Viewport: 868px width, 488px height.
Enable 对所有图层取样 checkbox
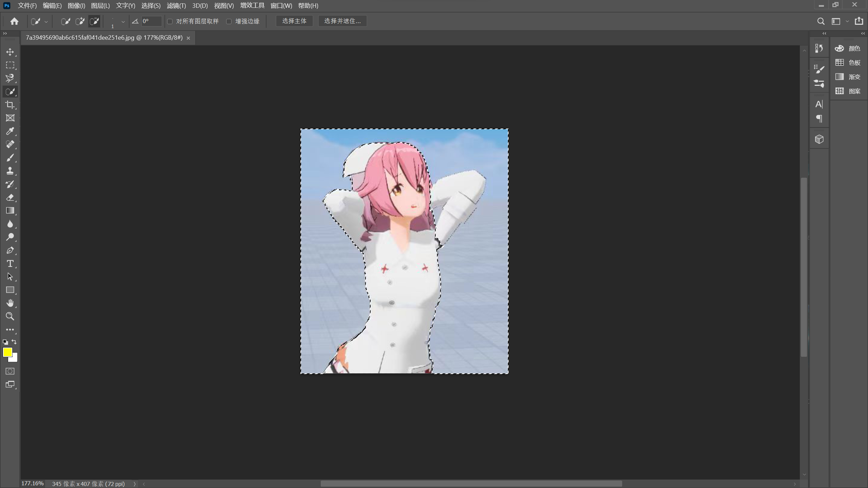click(170, 21)
